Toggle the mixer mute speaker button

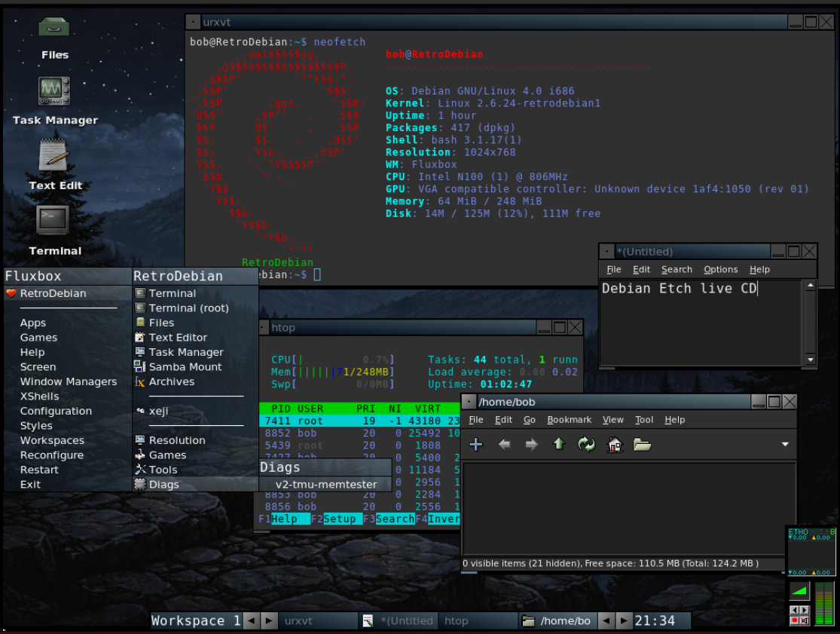[x=805, y=620]
